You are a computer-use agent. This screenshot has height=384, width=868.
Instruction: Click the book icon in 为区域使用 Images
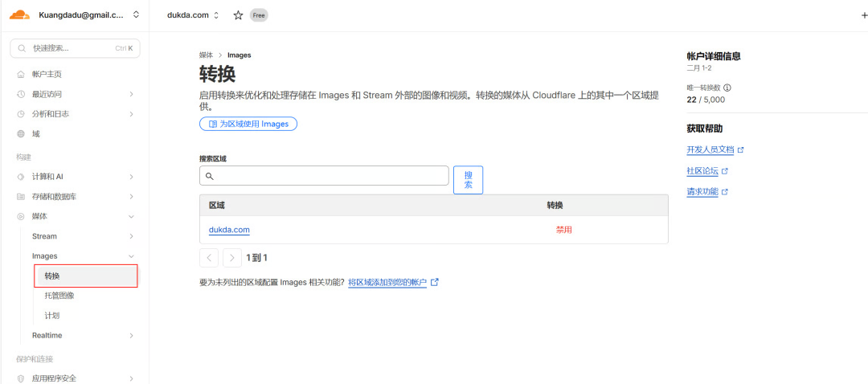[x=212, y=124]
